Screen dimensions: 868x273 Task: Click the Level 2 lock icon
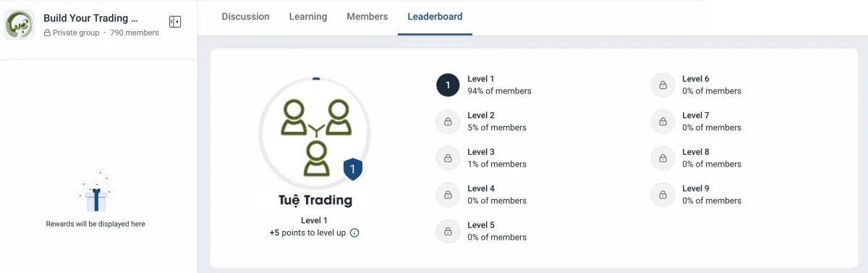pos(448,121)
